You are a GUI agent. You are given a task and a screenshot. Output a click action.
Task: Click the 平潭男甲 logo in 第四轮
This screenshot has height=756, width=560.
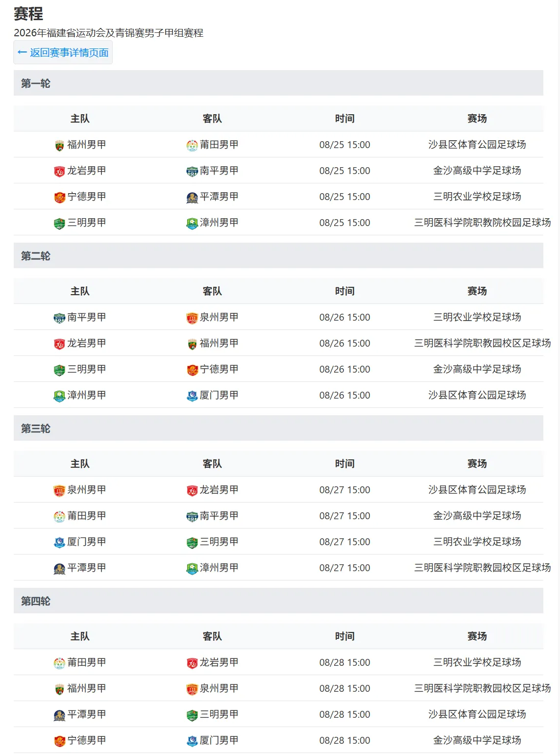(x=59, y=715)
